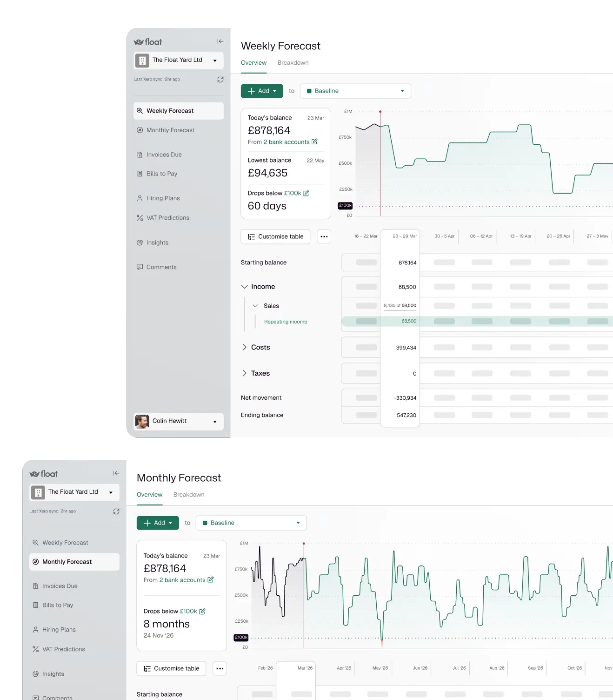Open Colin Hewitt user menu
This screenshot has width=613, height=700.
179,421
